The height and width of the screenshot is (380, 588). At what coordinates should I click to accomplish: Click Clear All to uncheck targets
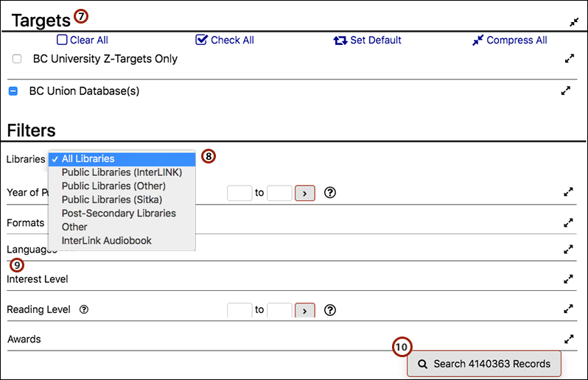pos(83,40)
